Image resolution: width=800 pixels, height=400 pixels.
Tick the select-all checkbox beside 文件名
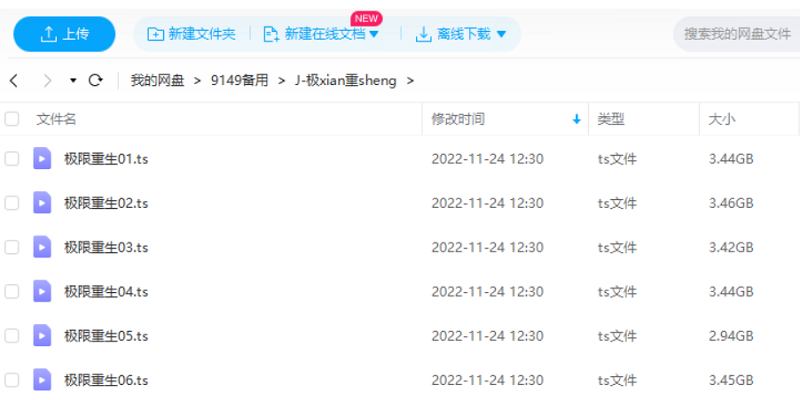point(12,119)
